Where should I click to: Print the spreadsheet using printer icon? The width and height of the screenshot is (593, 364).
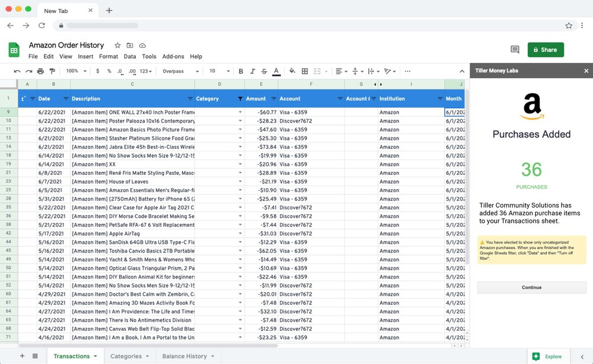[x=40, y=71]
